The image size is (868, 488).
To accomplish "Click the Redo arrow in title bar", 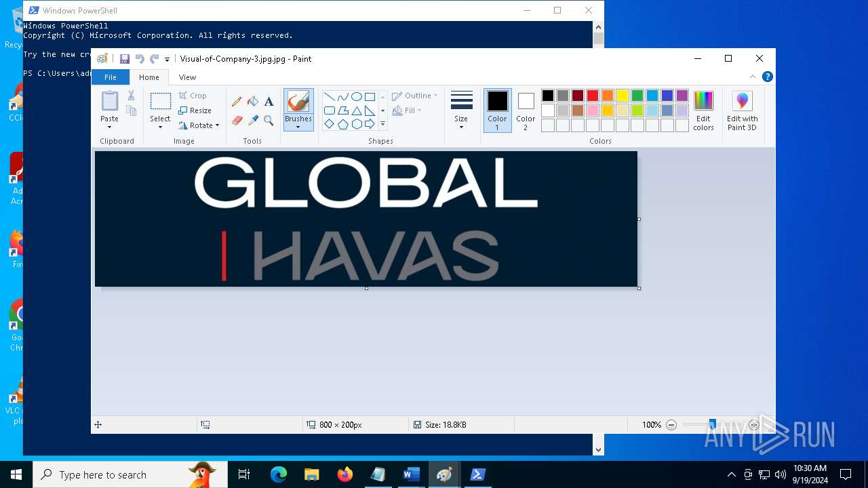I will point(155,59).
